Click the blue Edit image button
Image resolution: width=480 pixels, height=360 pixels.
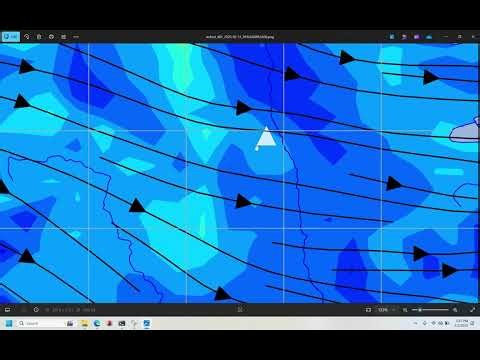click(x=11, y=37)
